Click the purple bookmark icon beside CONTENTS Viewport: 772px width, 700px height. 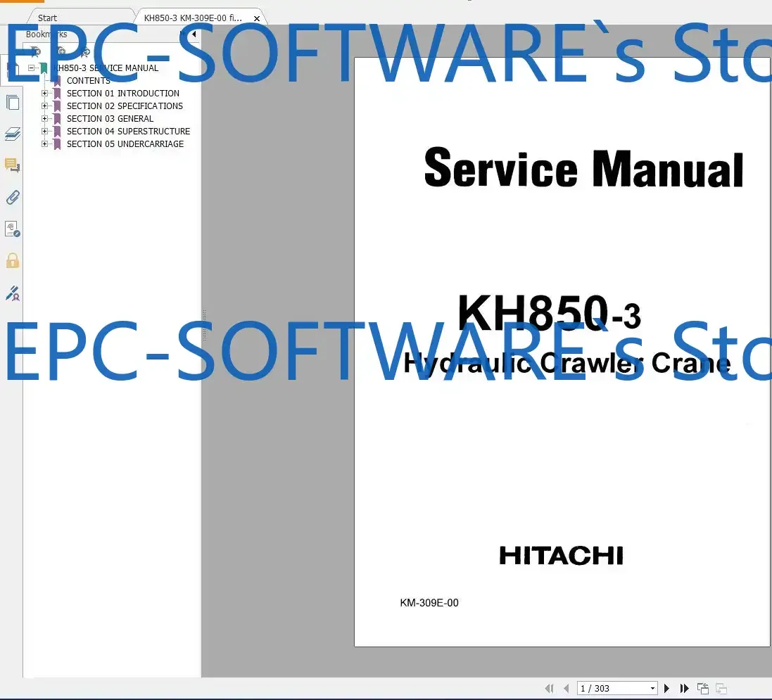[57, 81]
